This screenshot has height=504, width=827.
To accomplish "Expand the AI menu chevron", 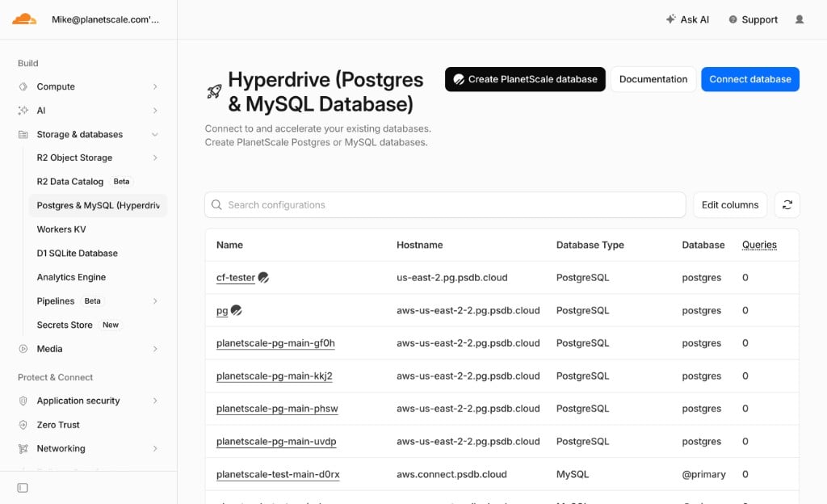I will 155,110.
